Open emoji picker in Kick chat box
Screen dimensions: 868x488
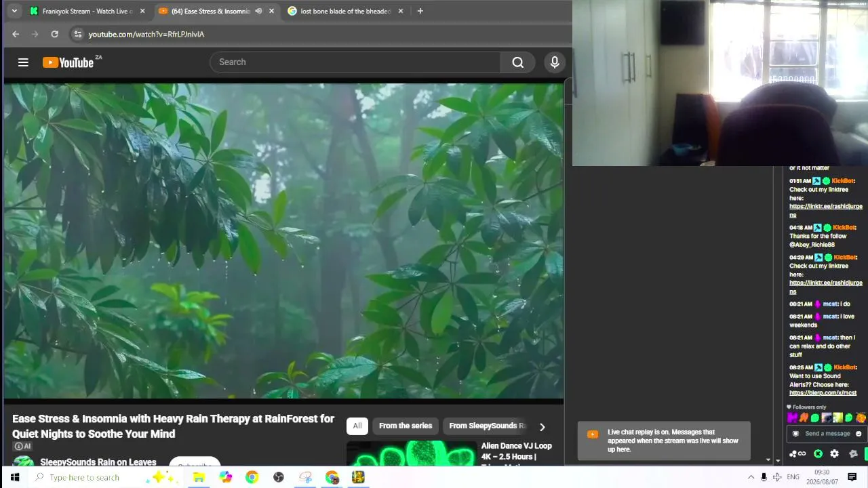(x=859, y=434)
